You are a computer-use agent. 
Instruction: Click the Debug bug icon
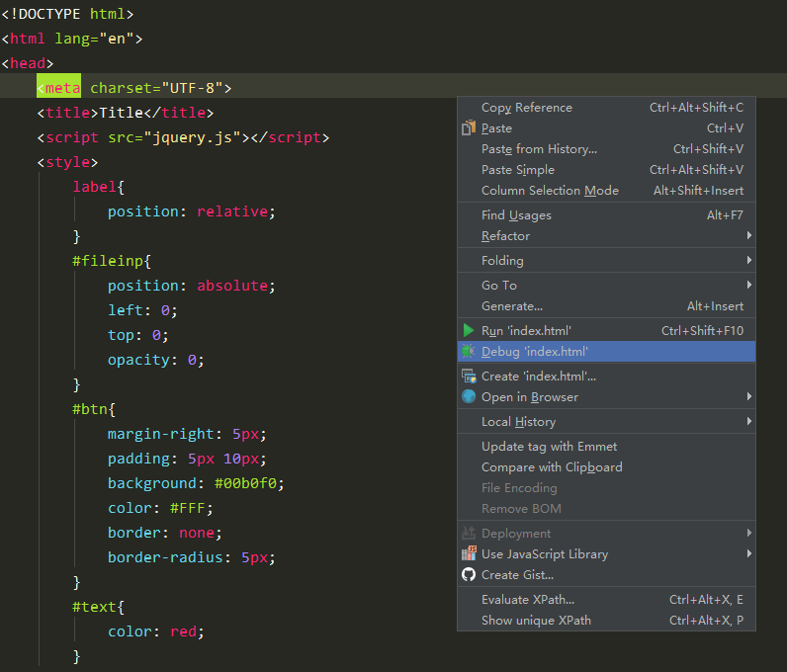click(x=469, y=351)
